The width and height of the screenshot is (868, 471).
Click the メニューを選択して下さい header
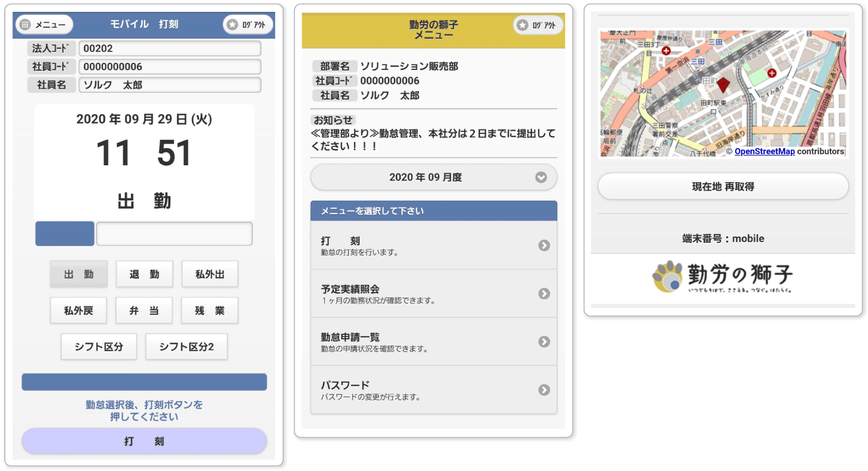pyautogui.click(x=433, y=211)
